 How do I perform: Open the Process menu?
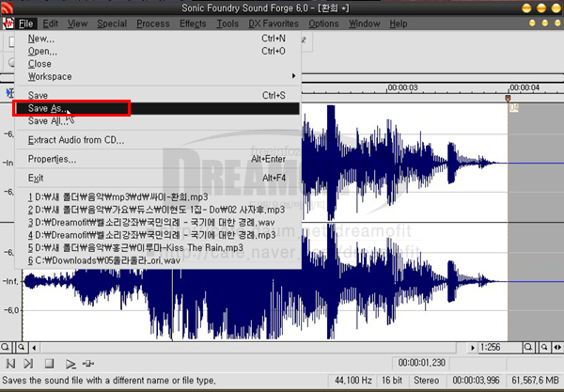click(153, 24)
